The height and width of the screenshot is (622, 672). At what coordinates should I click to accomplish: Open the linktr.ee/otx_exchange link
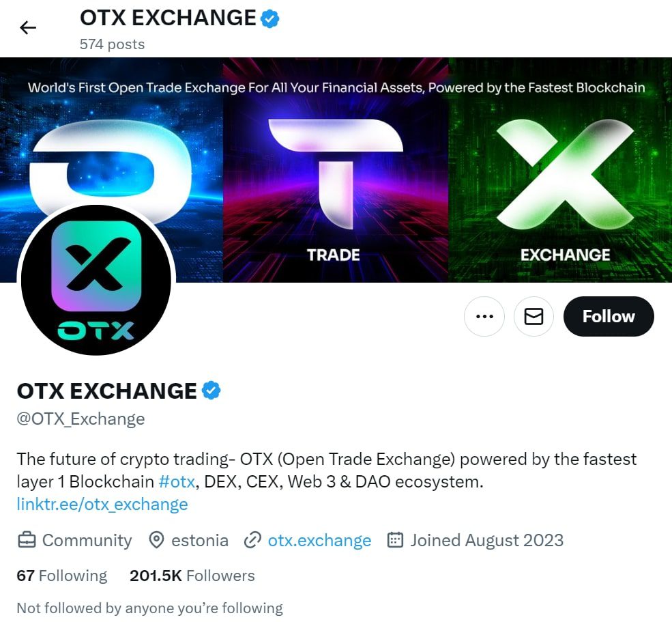102,504
